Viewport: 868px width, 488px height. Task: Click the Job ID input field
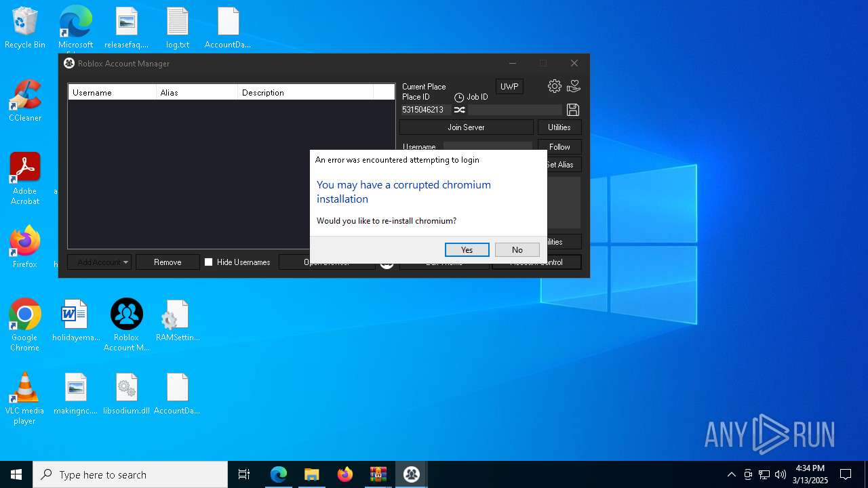[515, 110]
